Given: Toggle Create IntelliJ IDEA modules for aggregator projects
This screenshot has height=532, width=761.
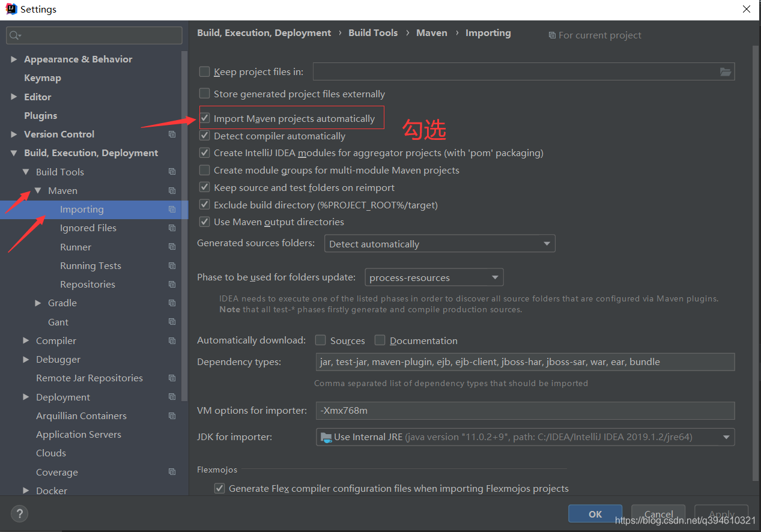Looking at the screenshot, I should click(x=205, y=153).
